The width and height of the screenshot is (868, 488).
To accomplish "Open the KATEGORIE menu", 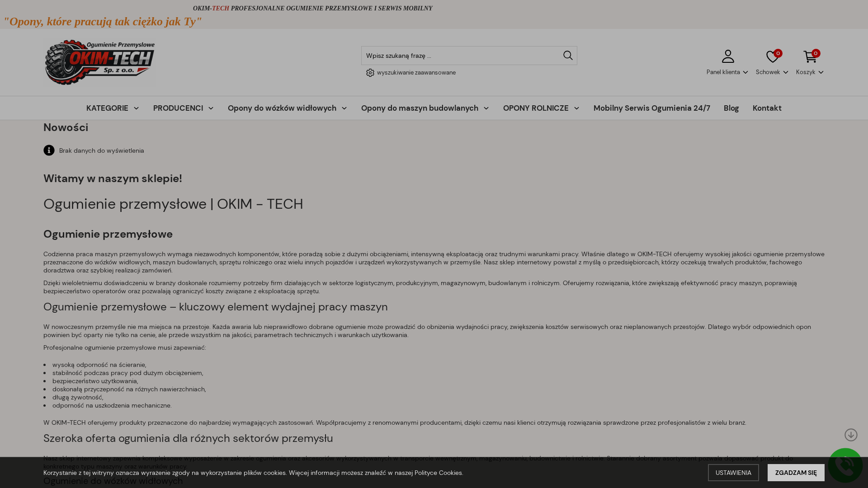I will pyautogui.click(x=113, y=108).
